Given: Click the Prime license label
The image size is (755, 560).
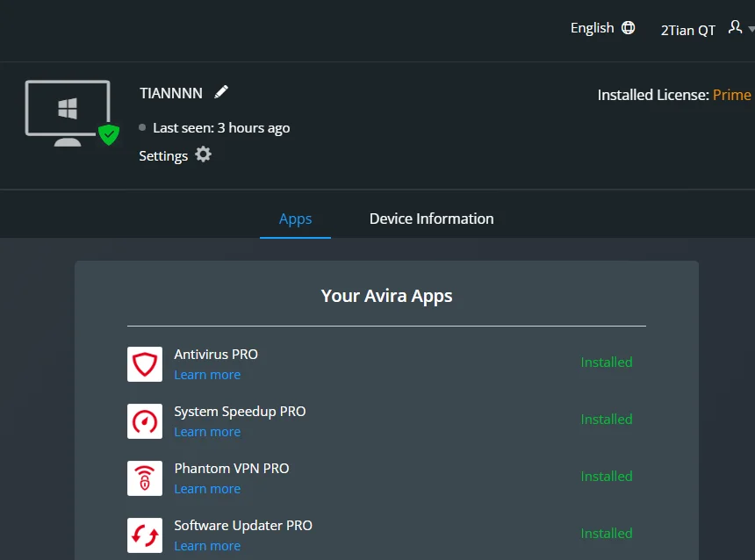Looking at the screenshot, I should [731, 95].
